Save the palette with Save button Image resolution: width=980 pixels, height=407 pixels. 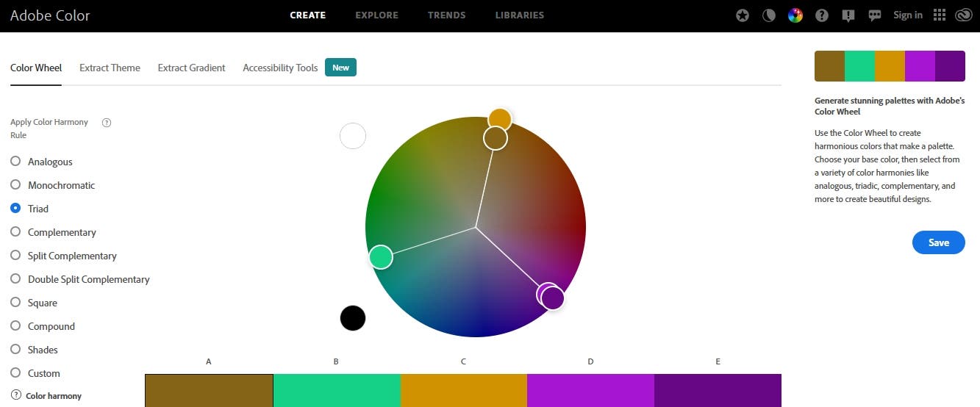[x=939, y=242]
